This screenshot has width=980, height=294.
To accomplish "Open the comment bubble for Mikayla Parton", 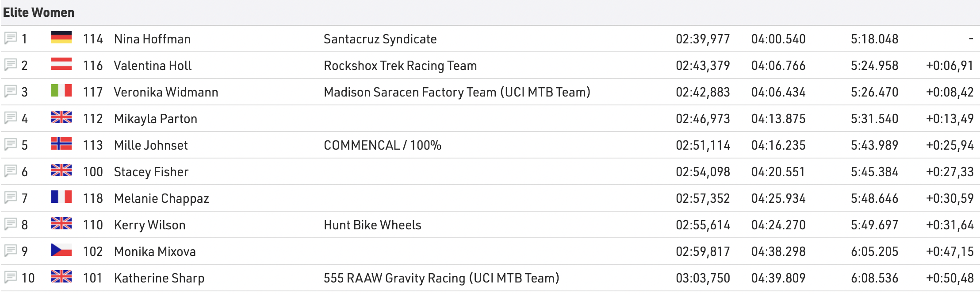I will pos(11,118).
